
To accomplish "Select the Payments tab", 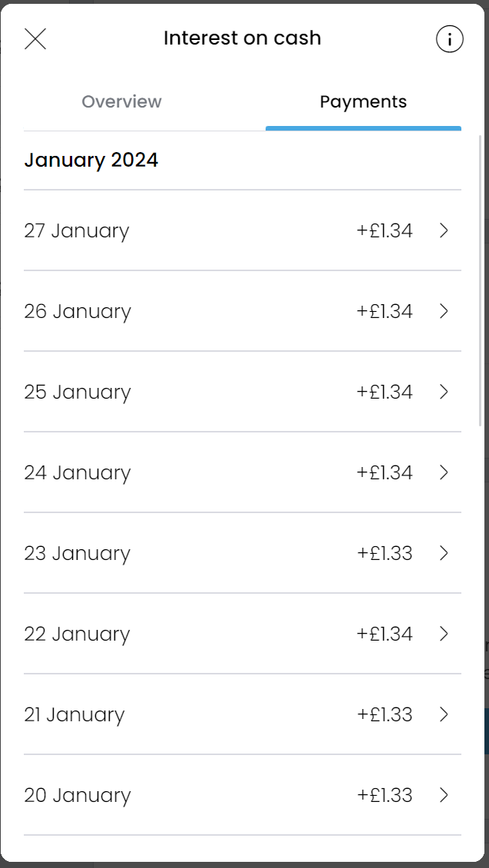I will [363, 102].
